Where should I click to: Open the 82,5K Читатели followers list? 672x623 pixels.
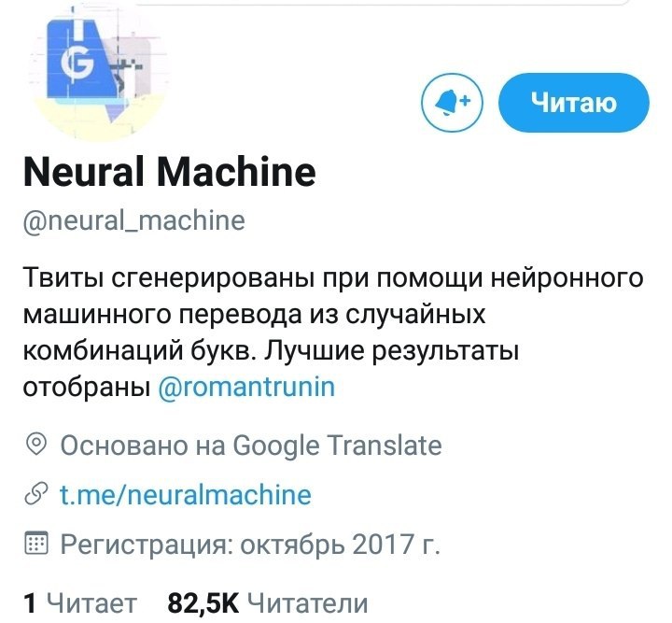[x=268, y=602]
